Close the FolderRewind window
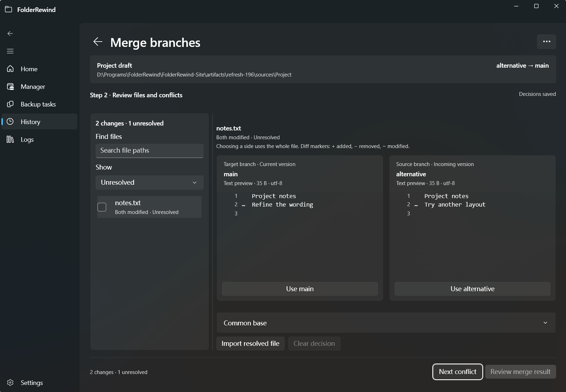The height and width of the screenshot is (392, 566). pos(556,6)
